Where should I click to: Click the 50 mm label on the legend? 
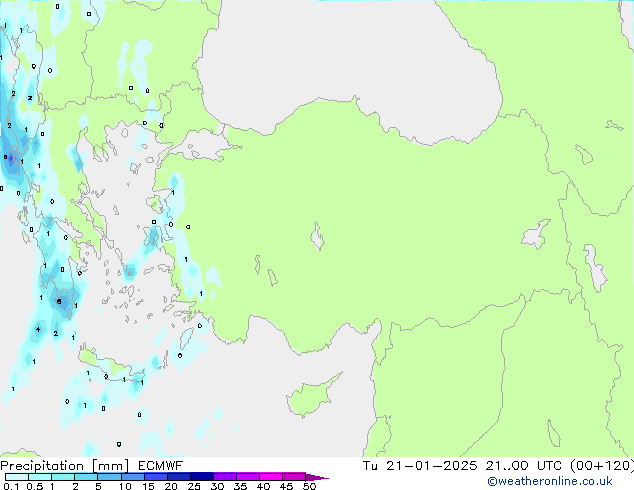point(309,487)
